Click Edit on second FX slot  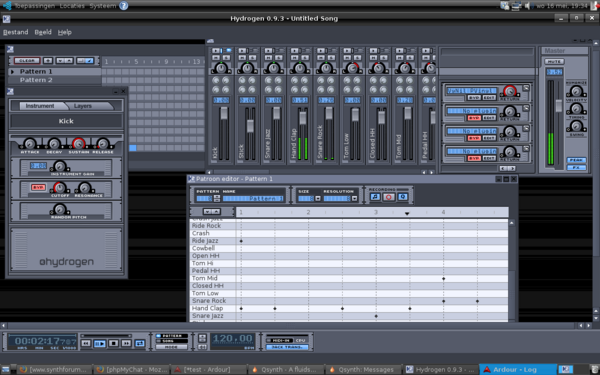[489, 118]
